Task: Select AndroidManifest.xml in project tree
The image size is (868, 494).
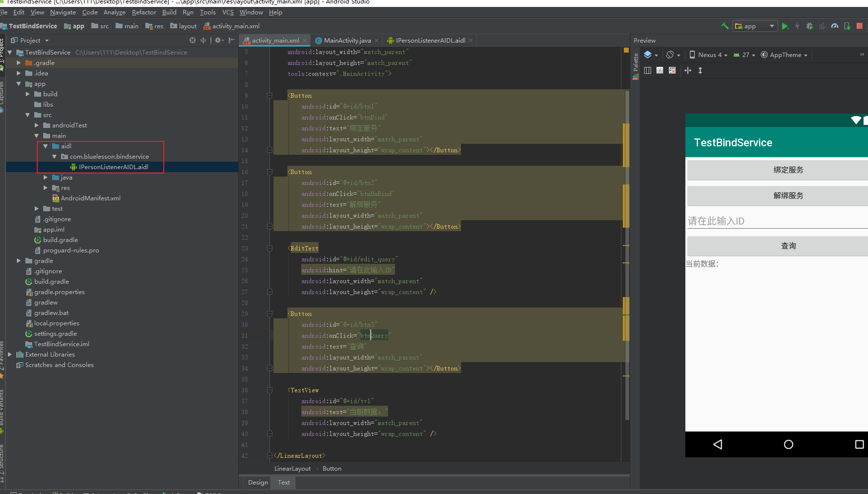Action: coord(90,198)
